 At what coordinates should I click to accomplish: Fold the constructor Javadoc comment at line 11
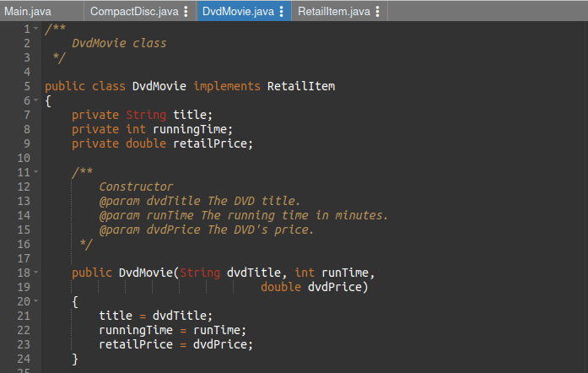(35, 172)
